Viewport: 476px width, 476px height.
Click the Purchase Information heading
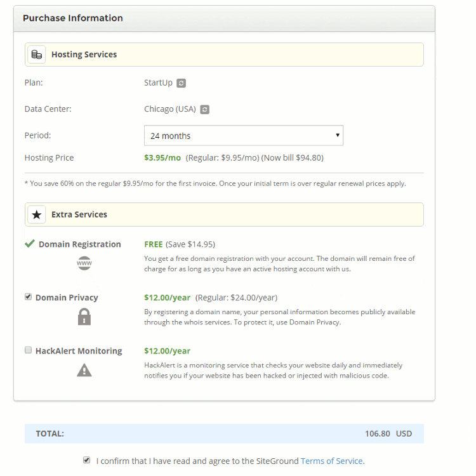[73, 18]
